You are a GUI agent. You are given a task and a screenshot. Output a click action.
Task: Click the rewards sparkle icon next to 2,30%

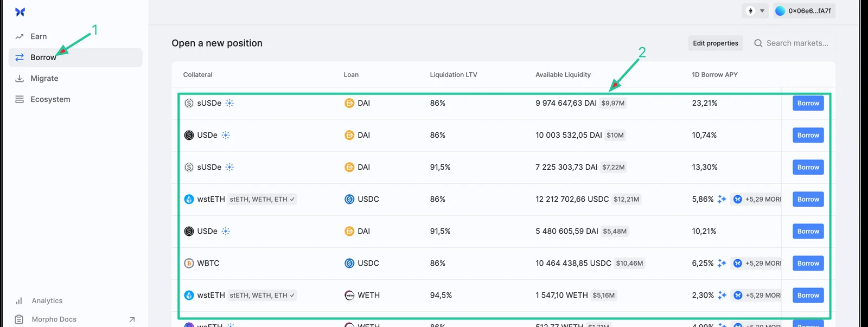coord(722,295)
